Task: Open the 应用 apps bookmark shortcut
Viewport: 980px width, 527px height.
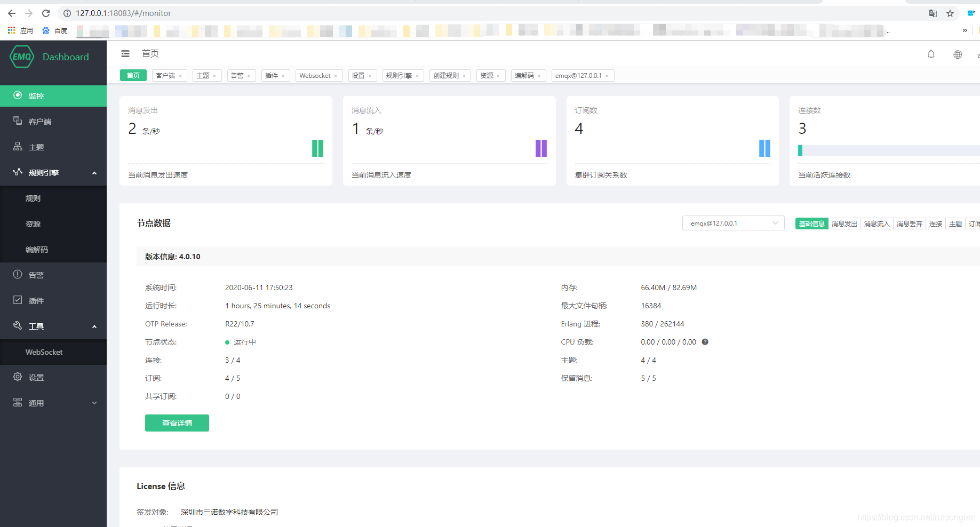Action: pyautogui.click(x=20, y=30)
